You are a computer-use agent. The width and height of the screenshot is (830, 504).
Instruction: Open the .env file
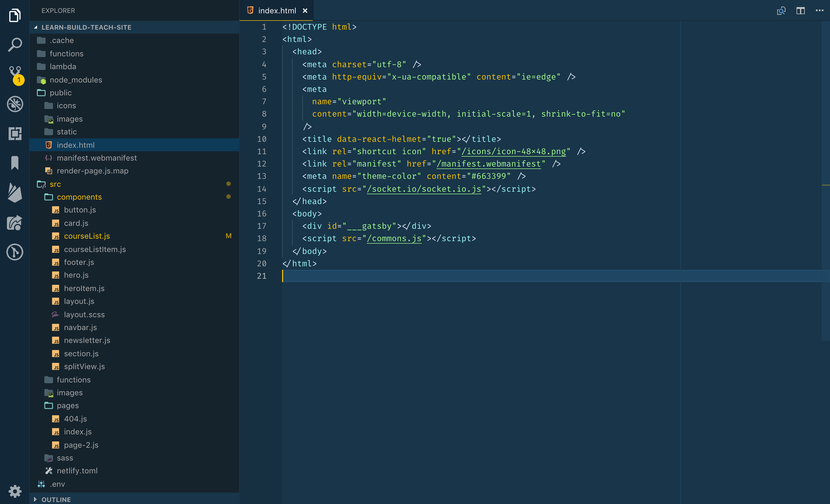134,484
